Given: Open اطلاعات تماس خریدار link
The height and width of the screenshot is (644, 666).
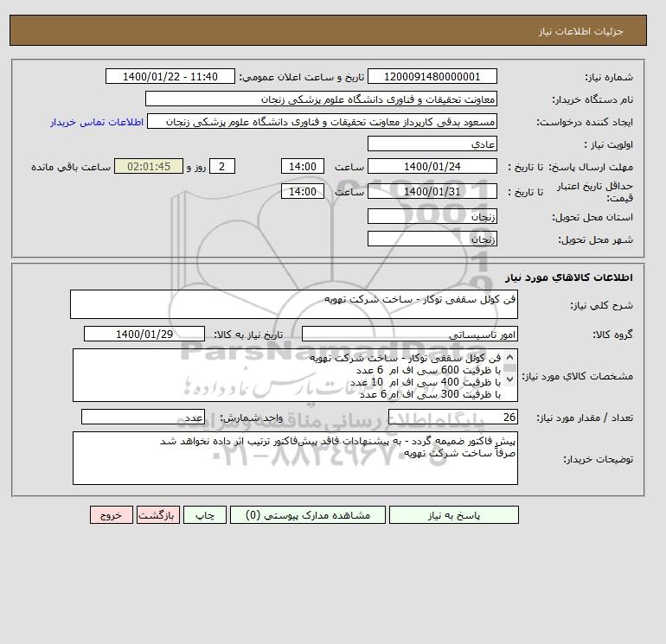Looking at the screenshot, I should tap(97, 122).
